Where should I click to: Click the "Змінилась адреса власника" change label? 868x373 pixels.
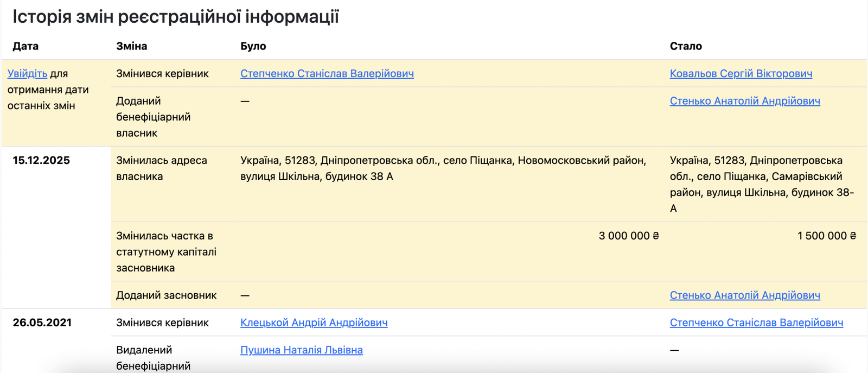161,168
